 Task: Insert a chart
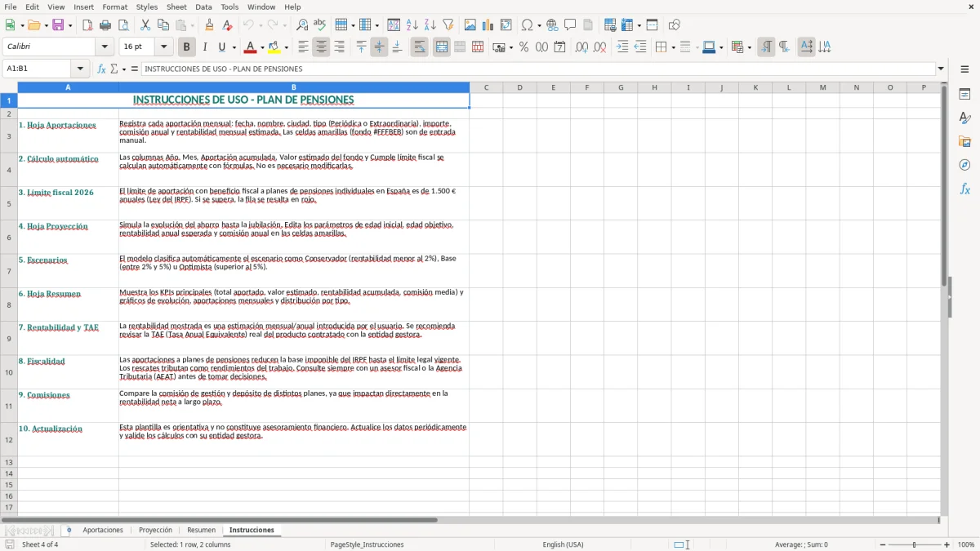[x=488, y=25]
